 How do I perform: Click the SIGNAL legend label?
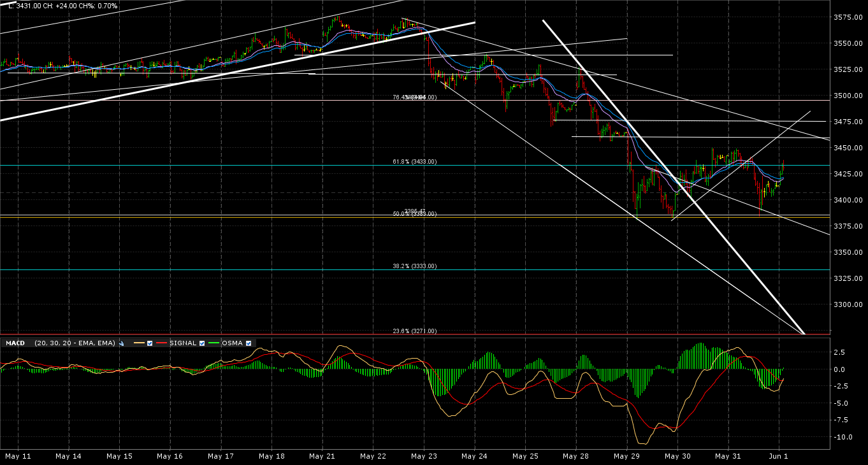pos(184,343)
